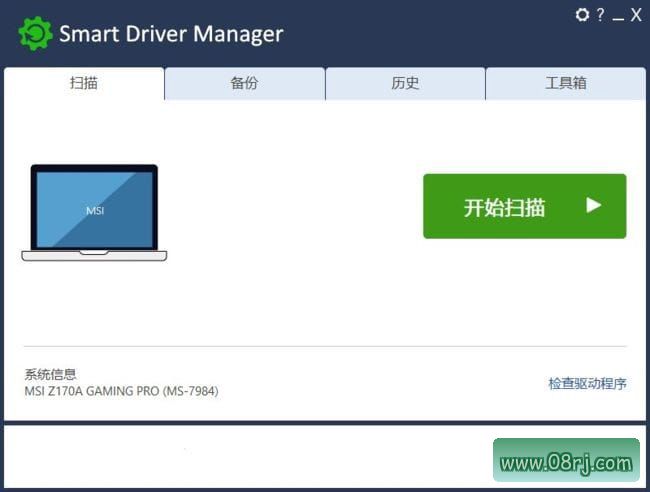This screenshot has width=650, height=492.
Task: Select the 扫描 tab
Action: tap(84, 83)
